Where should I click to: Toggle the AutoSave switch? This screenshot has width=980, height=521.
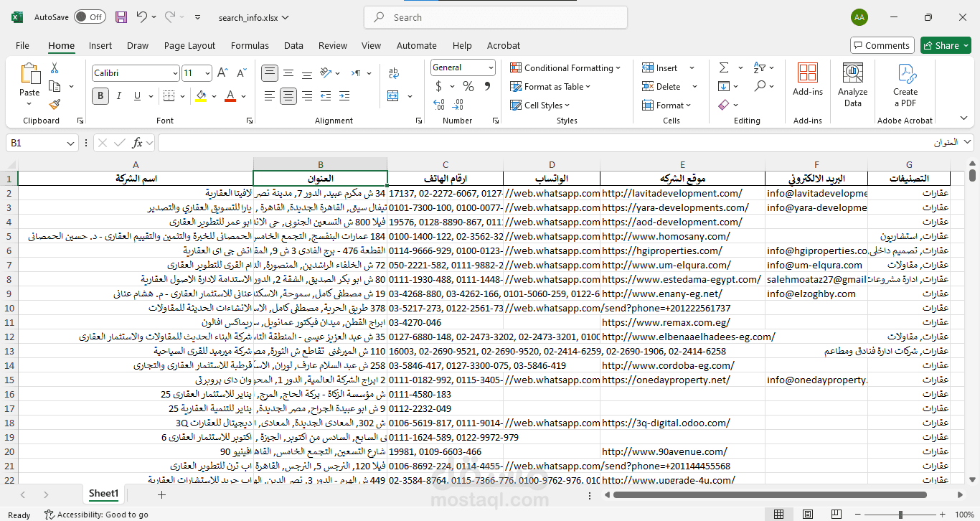(90, 17)
